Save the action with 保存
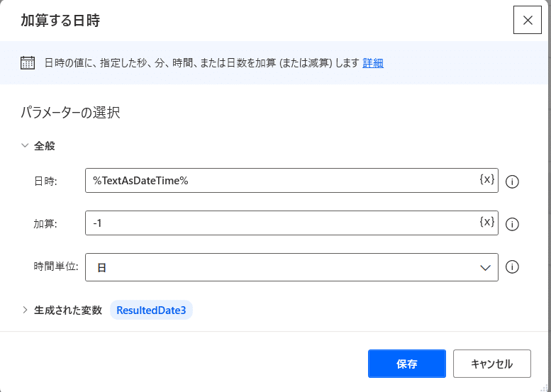 [x=407, y=364]
